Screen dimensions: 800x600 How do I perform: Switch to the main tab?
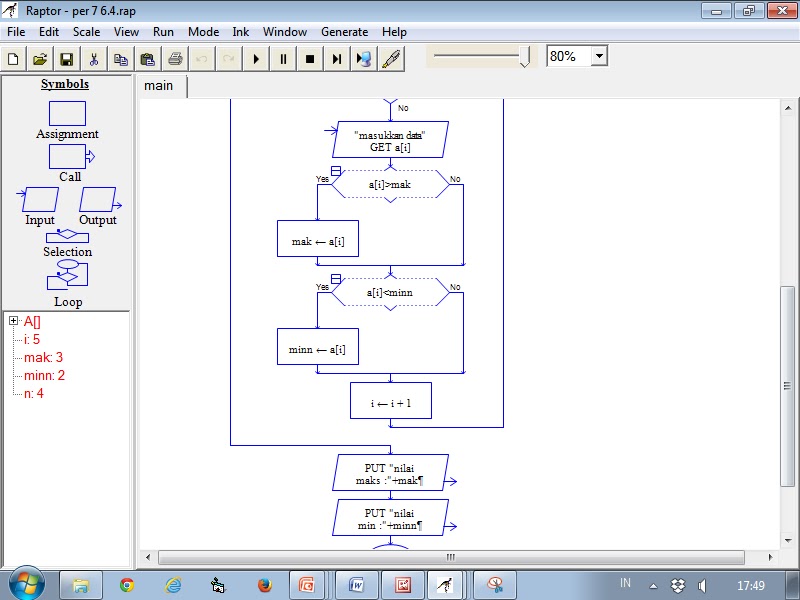point(161,86)
